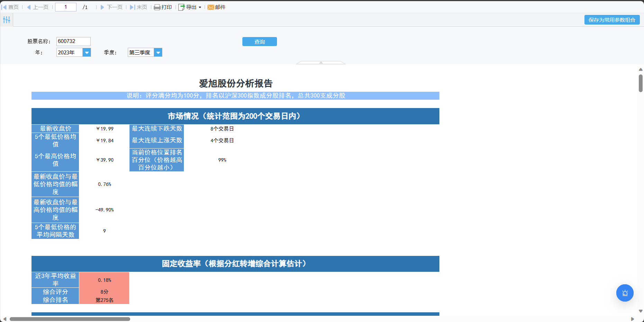Open the quarter dropdown arrow
Viewport: 644px width, 322px height.
point(158,52)
